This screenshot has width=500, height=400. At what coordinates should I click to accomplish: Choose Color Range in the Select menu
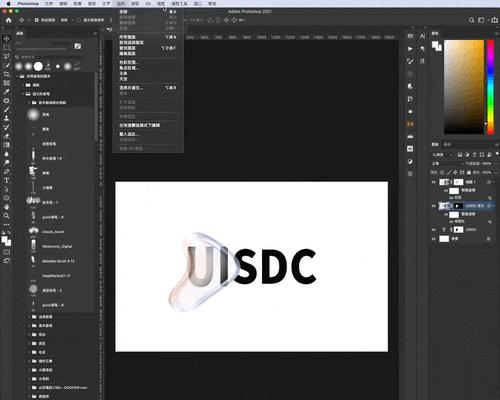tap(148, 62)
